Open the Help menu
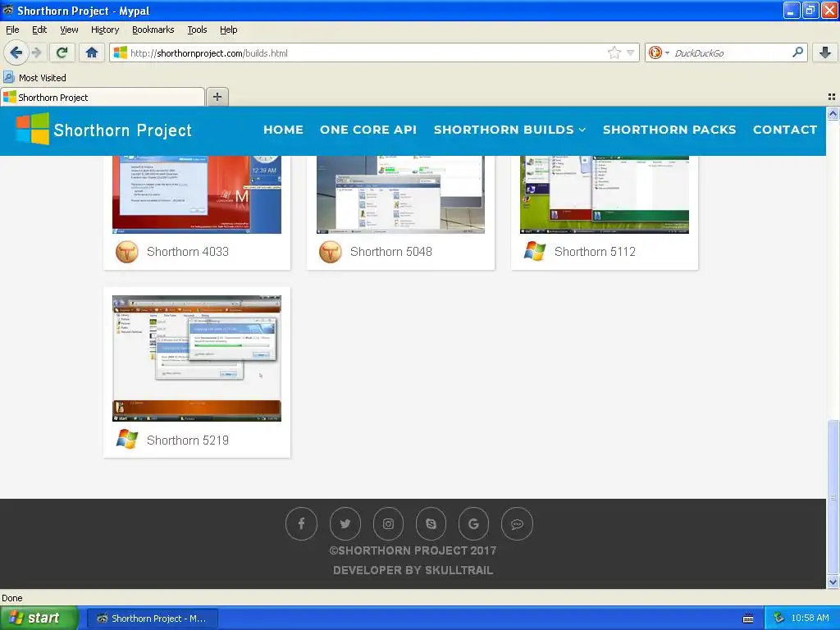Viewport: 840px width, 630px height. 228,30
